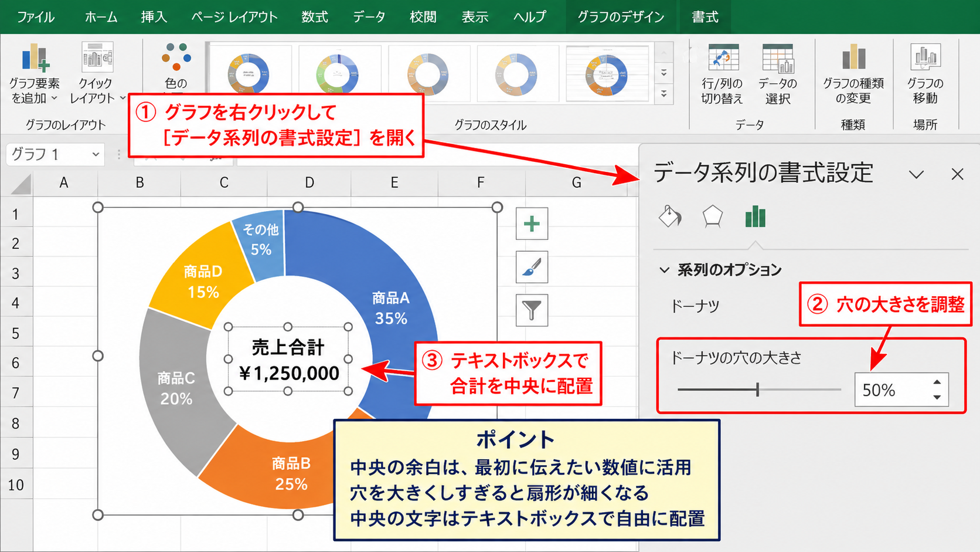Select row 5 header
This screenshot has height=552, width=980.
16,333
